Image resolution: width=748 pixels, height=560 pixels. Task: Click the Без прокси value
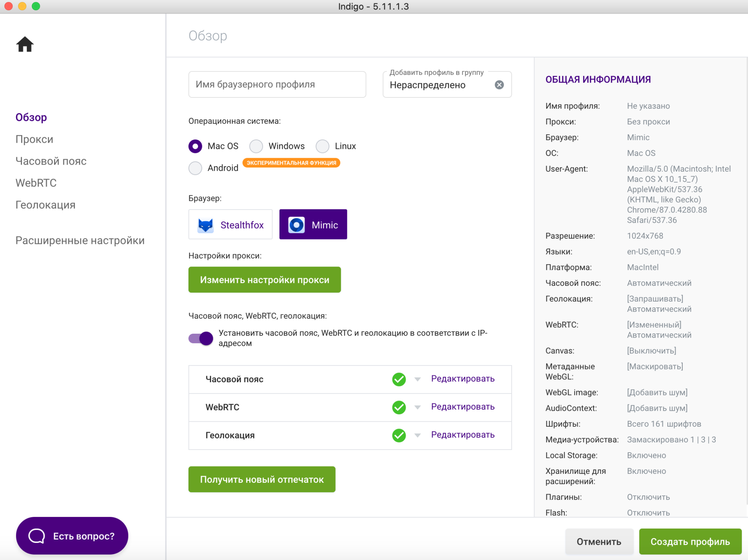click(x=648, y=122)
